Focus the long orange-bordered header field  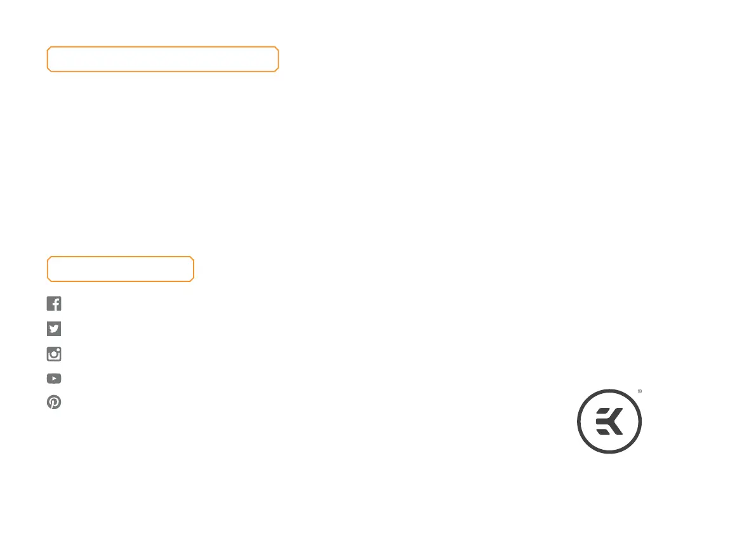(x=162, y=59)
